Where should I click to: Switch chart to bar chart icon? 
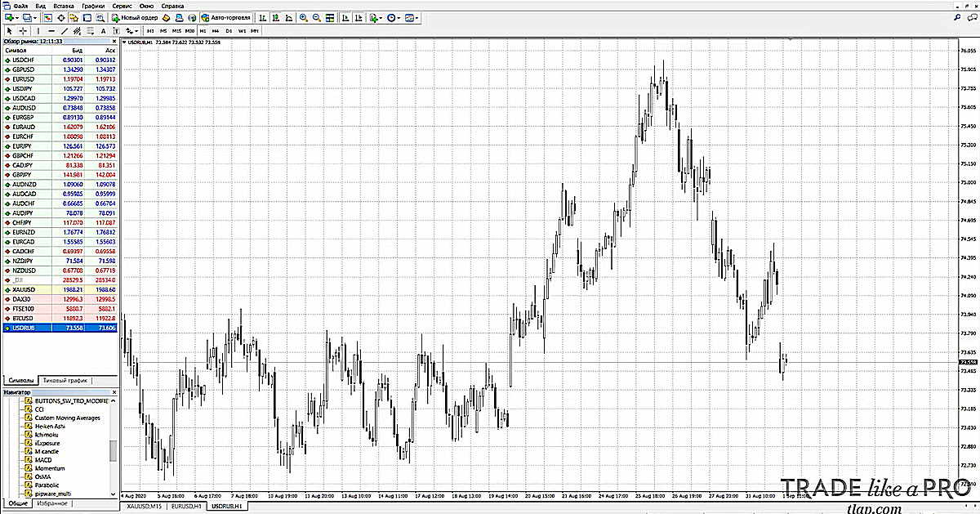click(263, 17)
